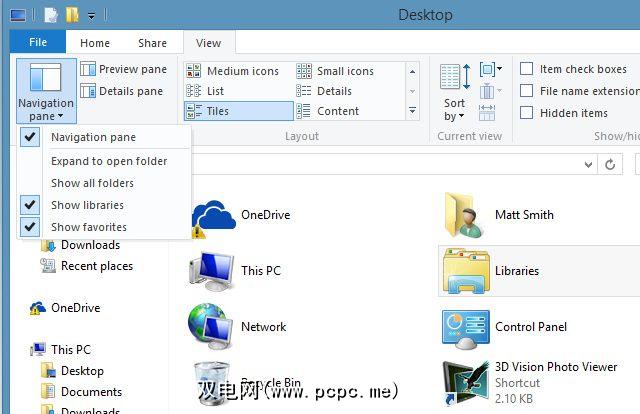Select the View tab
The image size is (640, 414).
209,43
